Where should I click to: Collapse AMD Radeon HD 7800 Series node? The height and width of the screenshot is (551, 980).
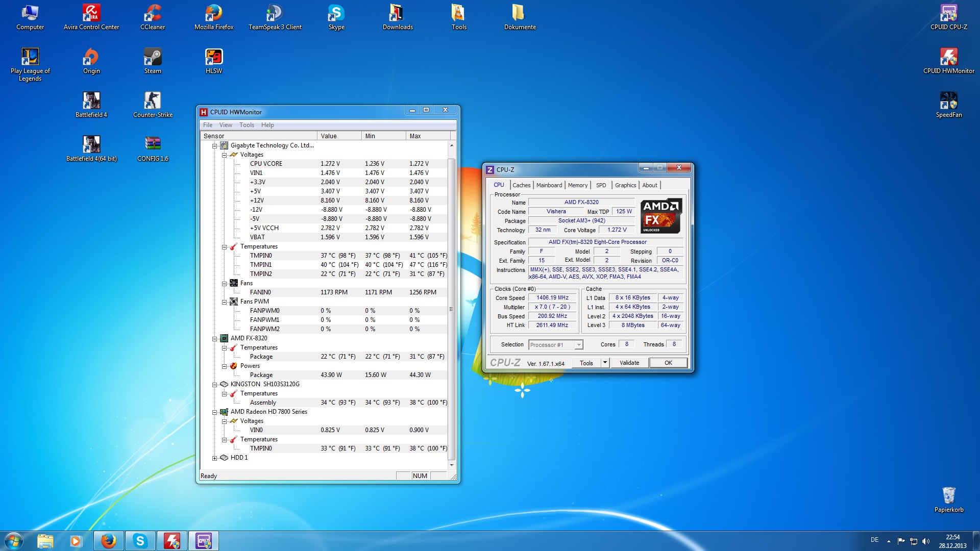(x=214, y=412)
